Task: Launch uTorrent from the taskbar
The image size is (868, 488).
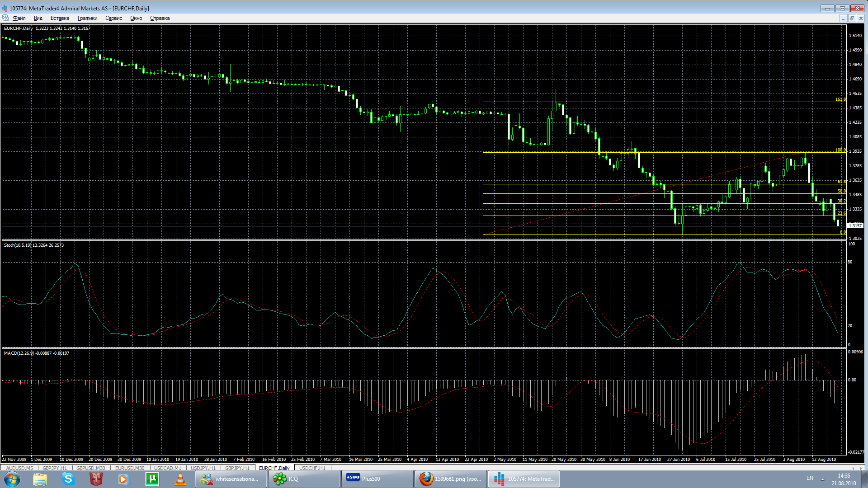Action: tap(152, 479)
